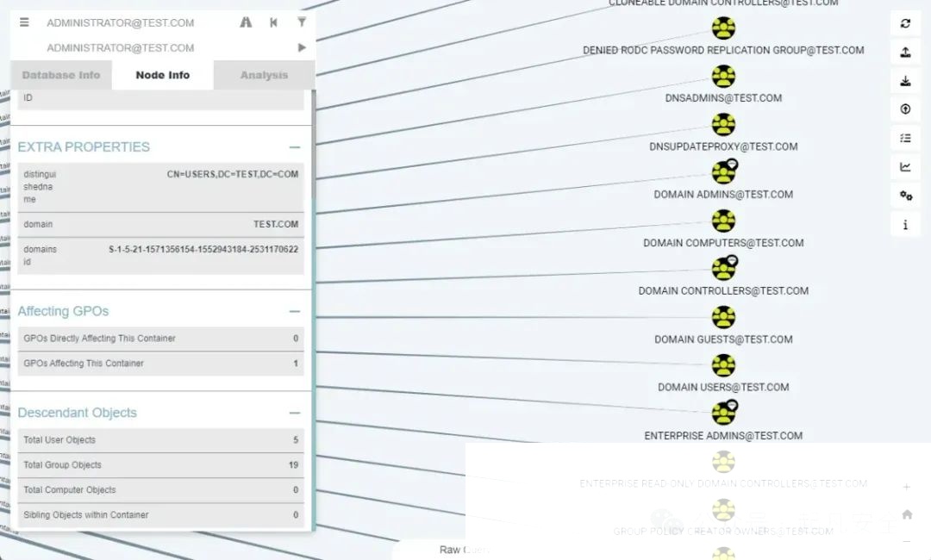Select the DOMAIN CONTROLLERS@TEST.COM group node
This screenshot has height=560, width=931.
pyautogui.click(x=723, y=269)
